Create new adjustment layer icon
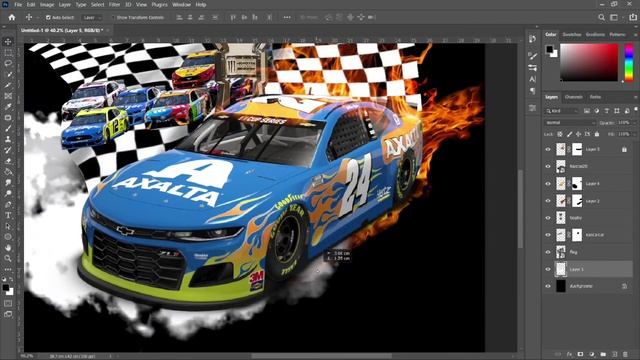Viewport: 640px width, 360px height. [591, 354]
